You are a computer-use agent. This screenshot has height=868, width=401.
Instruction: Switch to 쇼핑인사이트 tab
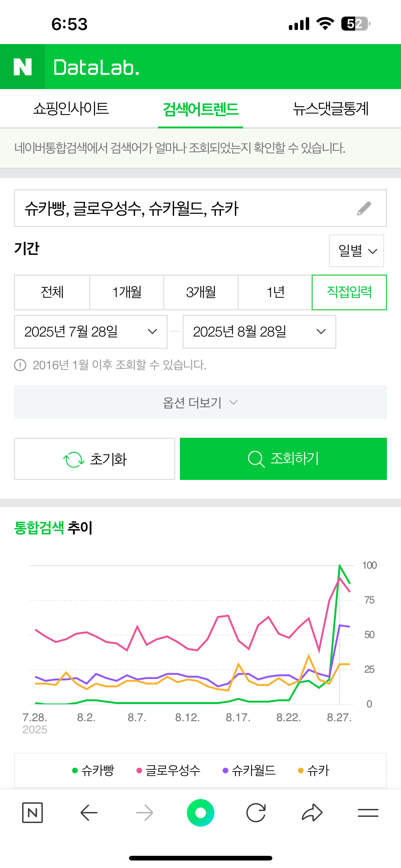[x=71, y=108]
